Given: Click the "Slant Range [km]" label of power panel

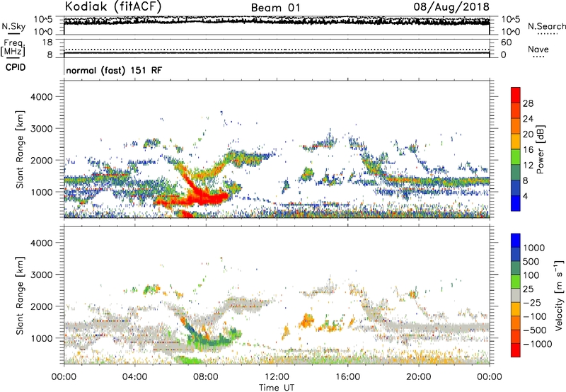Looking at the screenshot, I should [x=20, y=149].
